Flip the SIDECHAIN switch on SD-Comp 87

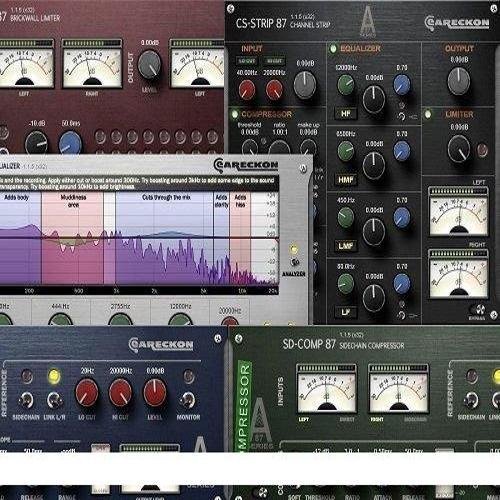coord(471,400)
